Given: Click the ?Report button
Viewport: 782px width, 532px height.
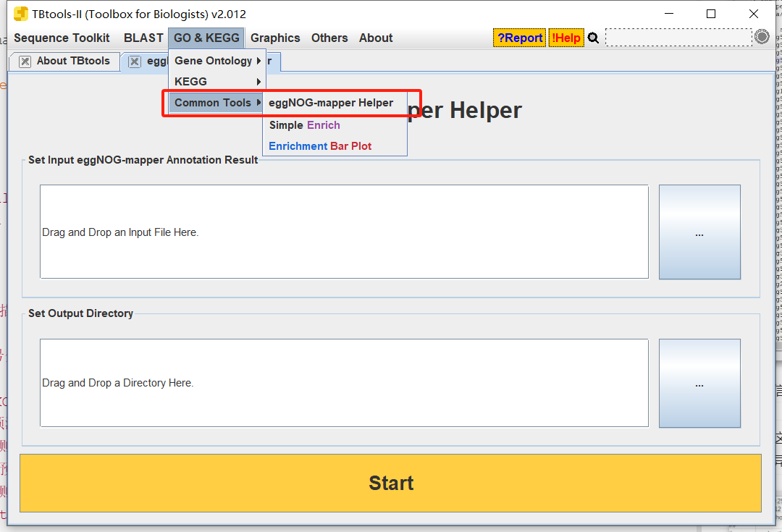Looking at the screenshot, I should point(519,38).
